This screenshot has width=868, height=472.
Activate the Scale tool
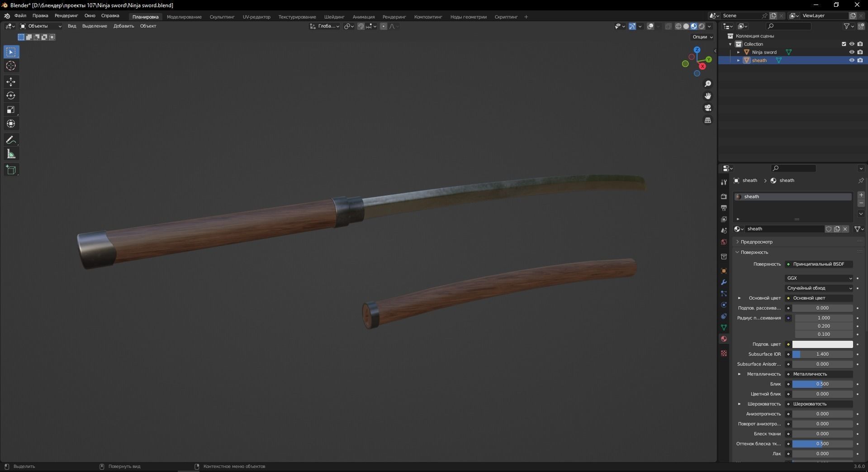[11, 110]
